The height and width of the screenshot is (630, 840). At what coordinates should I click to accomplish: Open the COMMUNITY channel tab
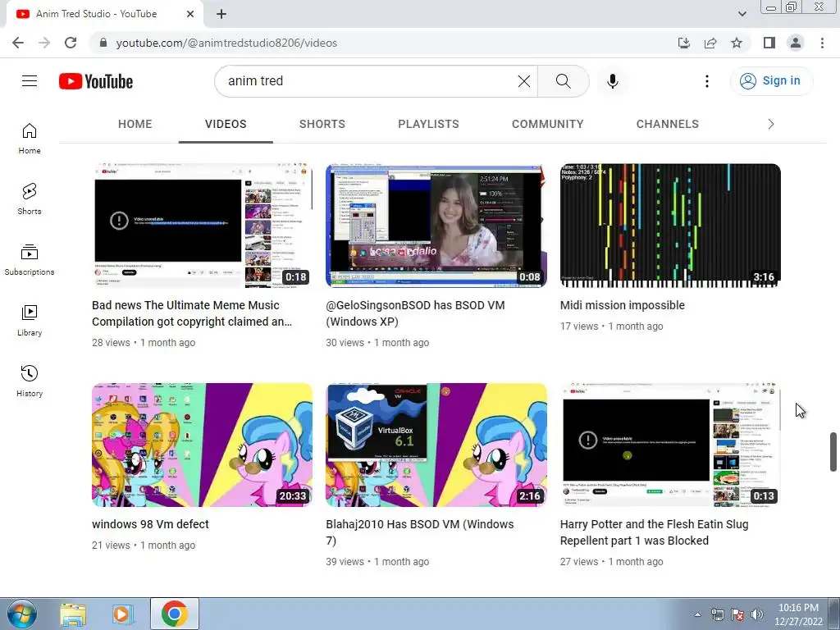pyautogui.click(x=547, y=125)
